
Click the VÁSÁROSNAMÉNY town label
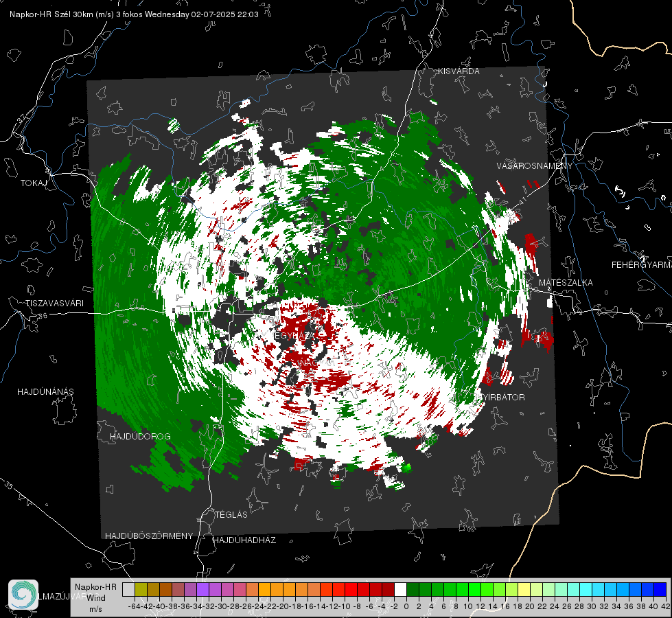(535, 165)
